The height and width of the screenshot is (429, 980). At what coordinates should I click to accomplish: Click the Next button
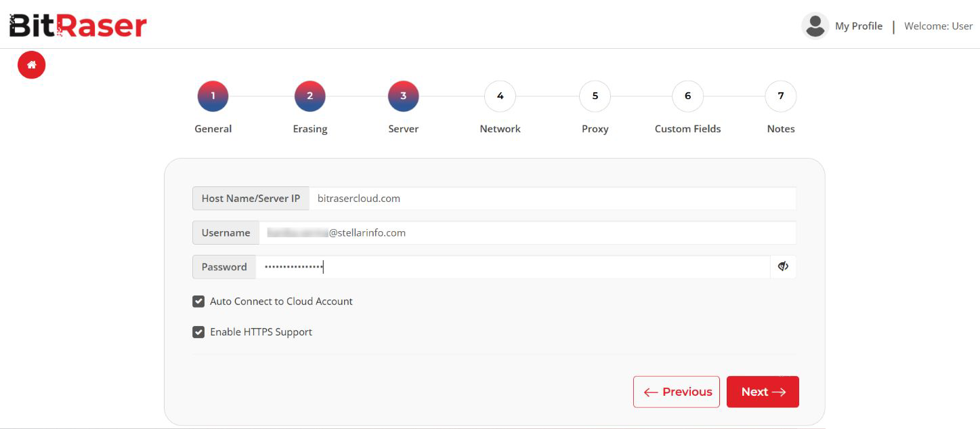click(x=763, y=392)
